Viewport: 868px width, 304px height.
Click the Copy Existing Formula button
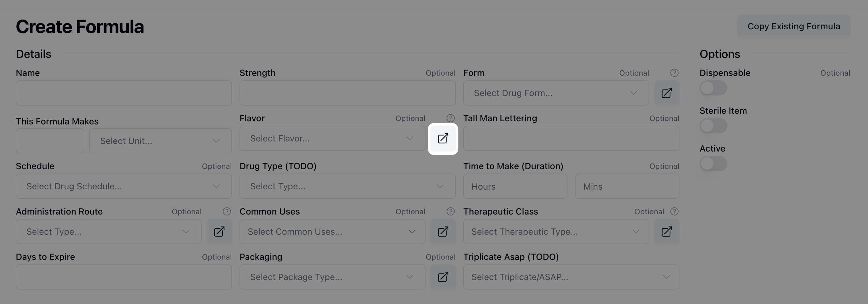pos(793,26)
